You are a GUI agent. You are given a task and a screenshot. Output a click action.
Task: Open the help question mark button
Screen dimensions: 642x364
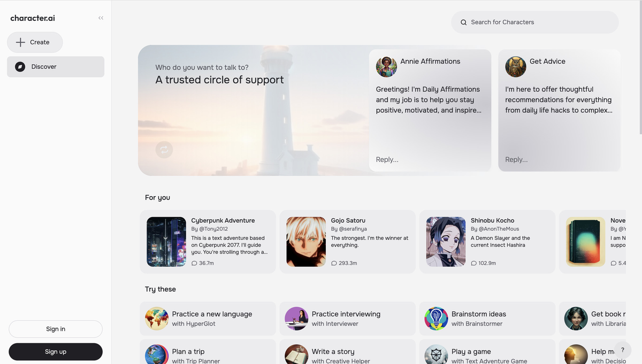(622, 350)
